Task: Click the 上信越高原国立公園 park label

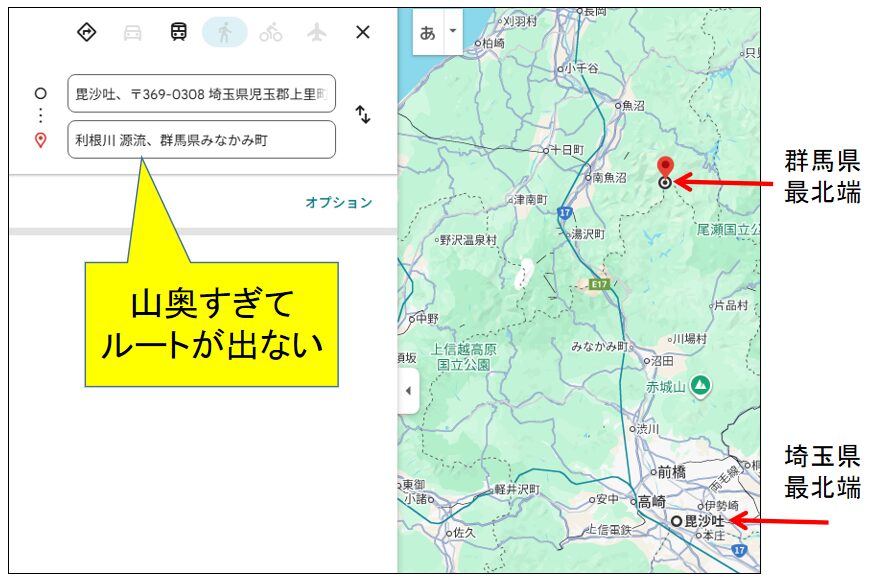Action: (x=464, y=357)
